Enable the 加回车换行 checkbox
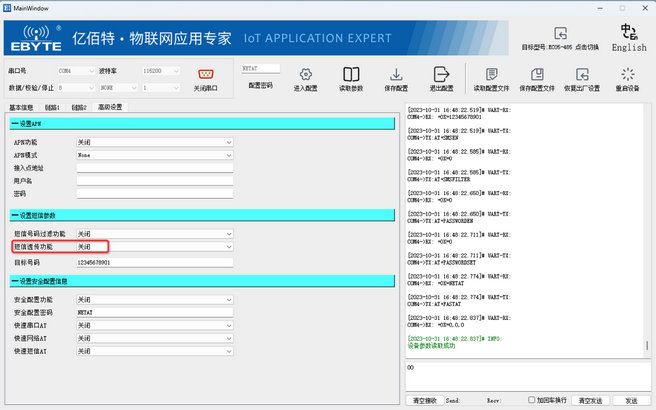The width and height of the screenshot is (656, 410). click(529, 400)
